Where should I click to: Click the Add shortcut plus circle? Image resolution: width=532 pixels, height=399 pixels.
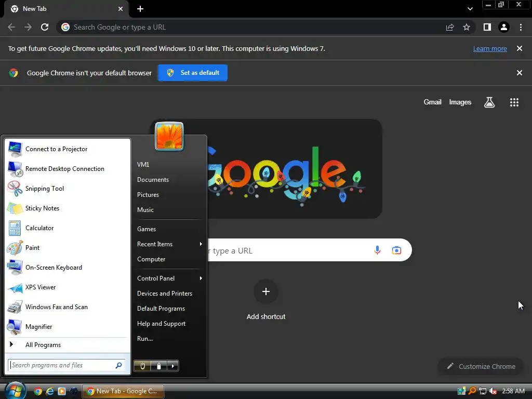click(x=266, y=291)
